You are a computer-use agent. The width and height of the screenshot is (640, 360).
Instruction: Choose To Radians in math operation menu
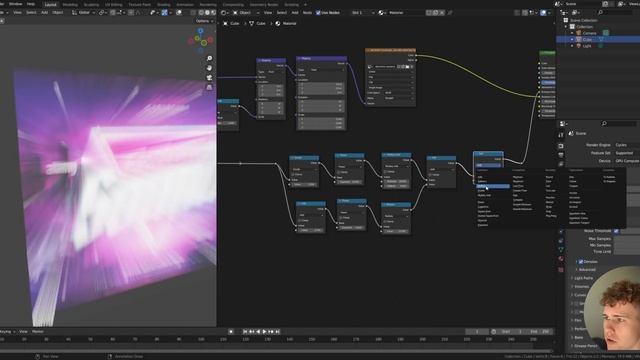point(609,177)
